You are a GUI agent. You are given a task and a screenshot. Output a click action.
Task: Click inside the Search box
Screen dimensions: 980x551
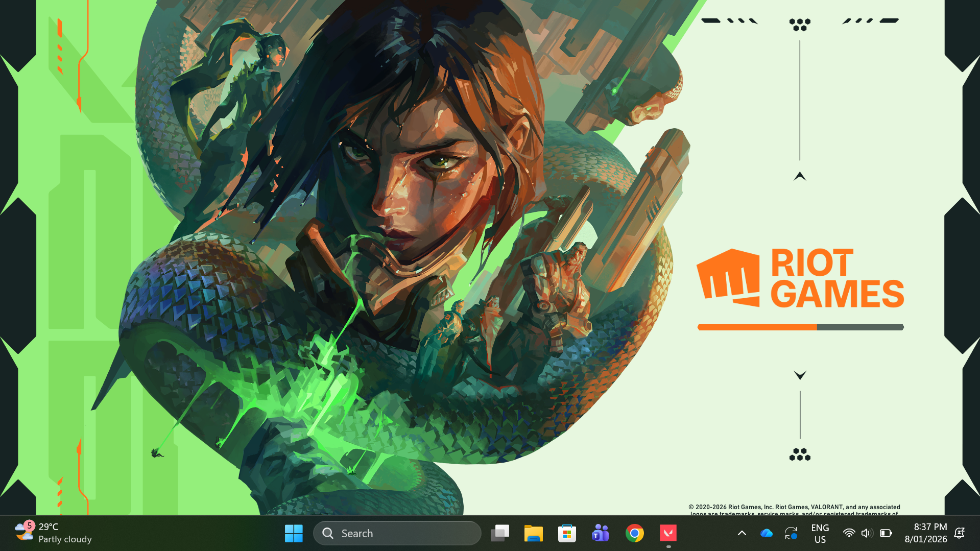(x=397, y=533)
